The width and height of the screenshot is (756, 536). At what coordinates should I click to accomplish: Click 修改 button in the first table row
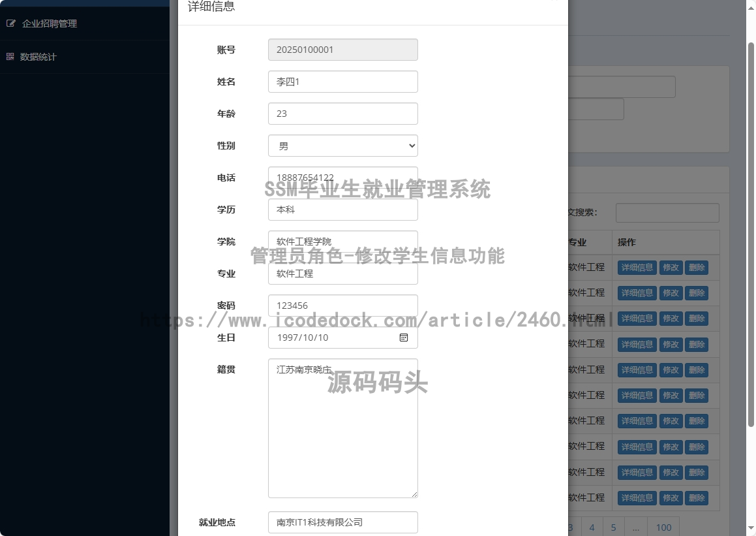[671, 267]
